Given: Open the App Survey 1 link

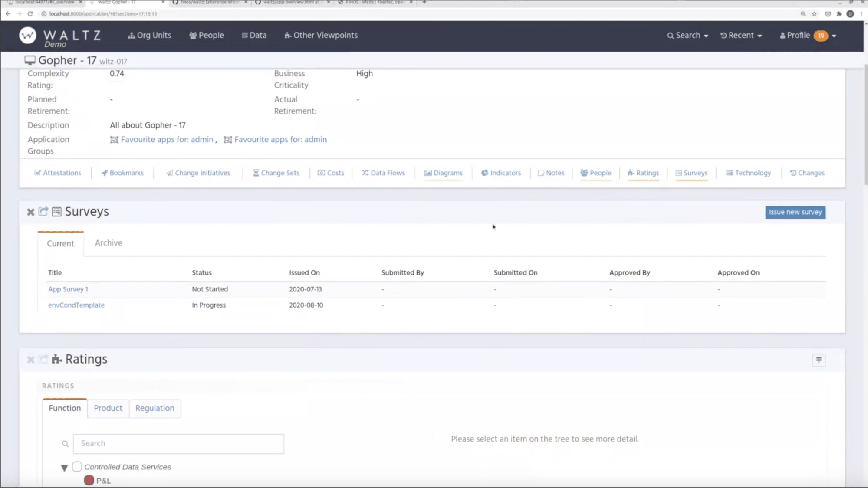Looking at the screenshot, I should 67,289.
